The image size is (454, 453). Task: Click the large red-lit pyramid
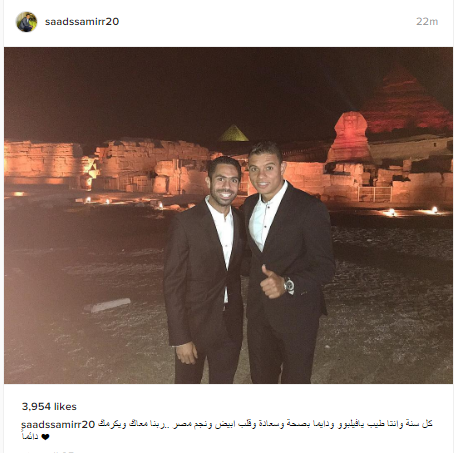(405, 103)
